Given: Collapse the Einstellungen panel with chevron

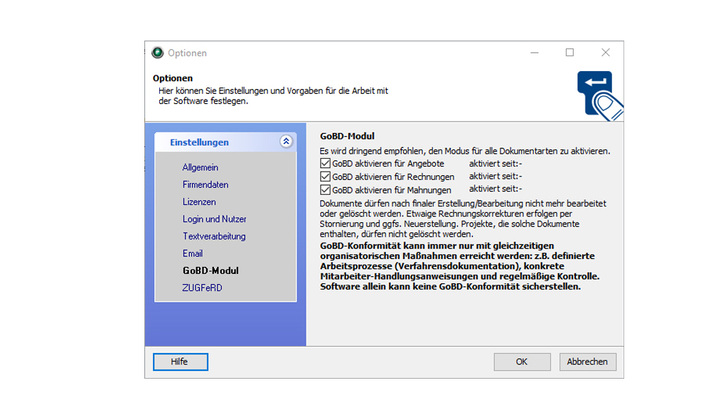Looking at the screenshot, I should [286, 142].
